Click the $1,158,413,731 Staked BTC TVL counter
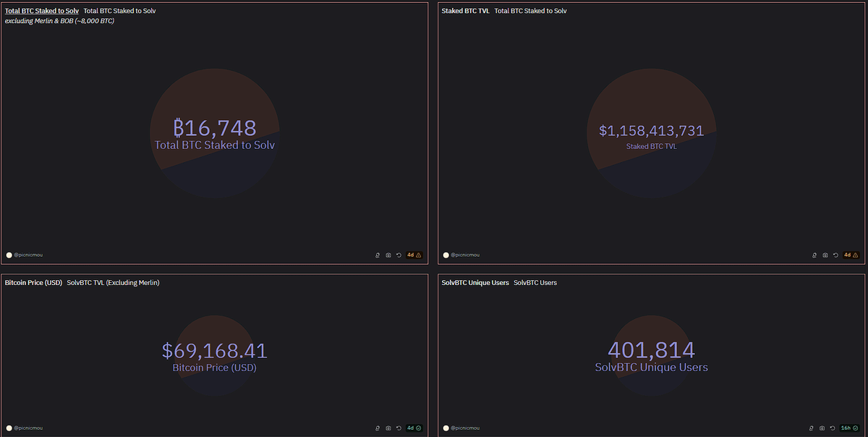The width and height of the screenshot is (868, 437). (x=651, y=131)
